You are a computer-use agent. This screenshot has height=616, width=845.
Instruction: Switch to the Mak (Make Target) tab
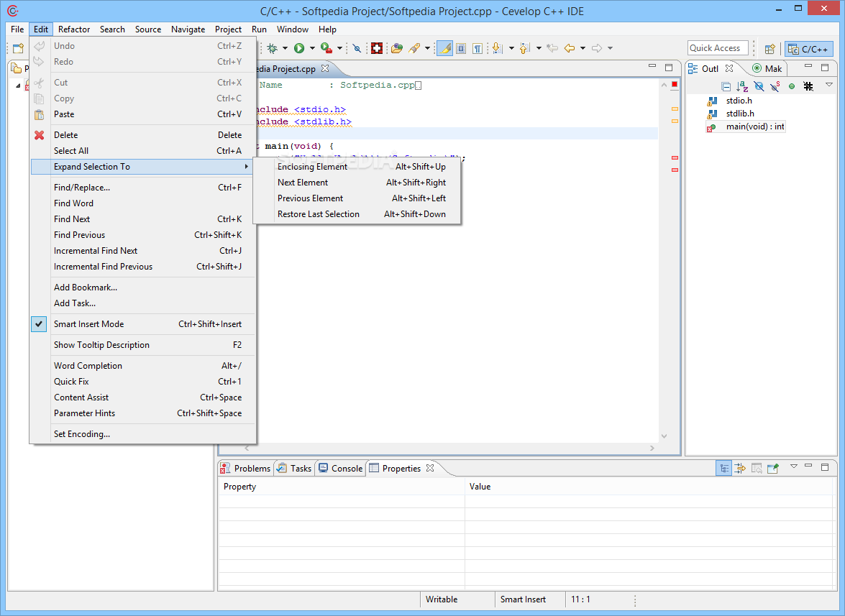pos(767,68)
